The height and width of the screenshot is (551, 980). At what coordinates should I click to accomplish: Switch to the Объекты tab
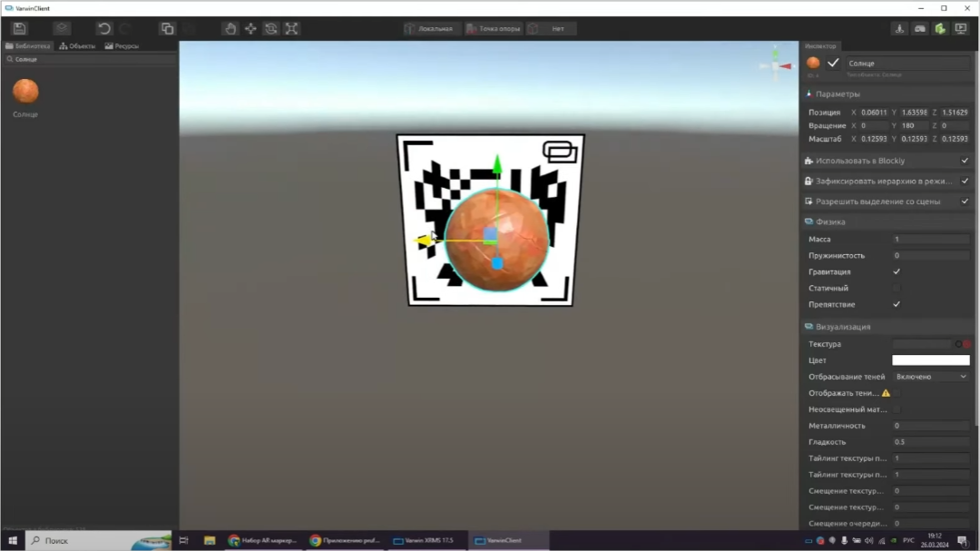[77, 45]
